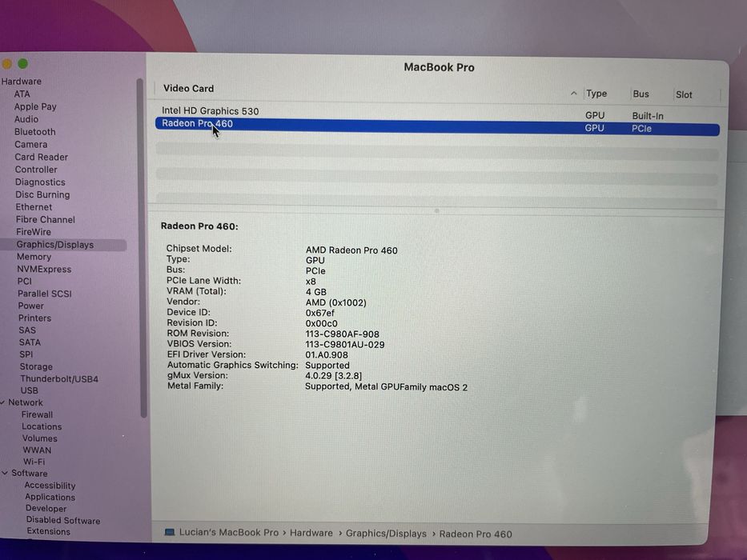This screenshot has height=560, width=747.
Task: Select PCI in the sidebar
Action: [25, 282]
